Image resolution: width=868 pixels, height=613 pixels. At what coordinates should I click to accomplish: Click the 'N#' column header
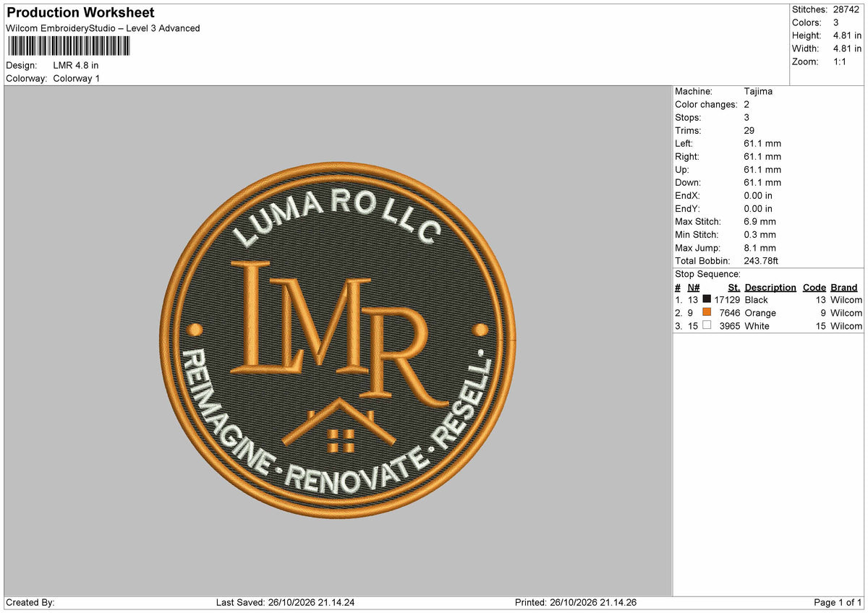(694, 287)
